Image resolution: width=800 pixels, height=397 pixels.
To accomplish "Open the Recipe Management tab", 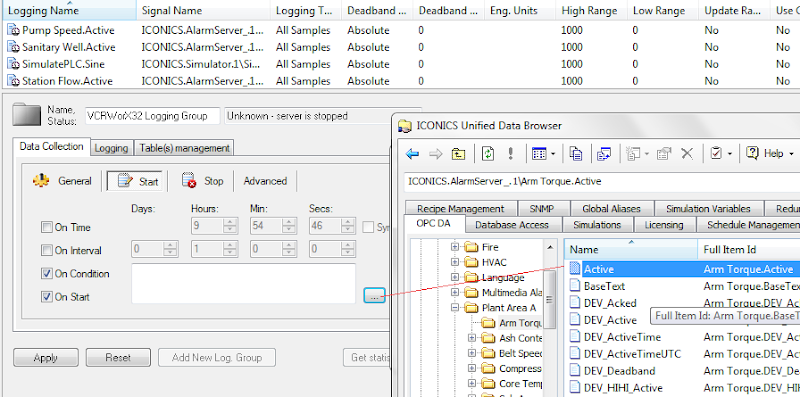I will pos(460,208).
